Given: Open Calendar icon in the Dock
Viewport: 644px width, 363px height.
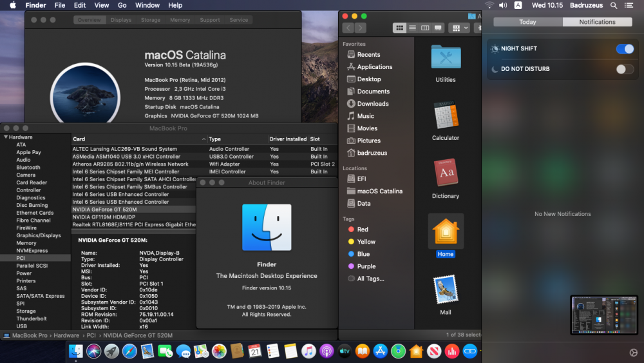Looking at the screenshot, I should (254, 351).
